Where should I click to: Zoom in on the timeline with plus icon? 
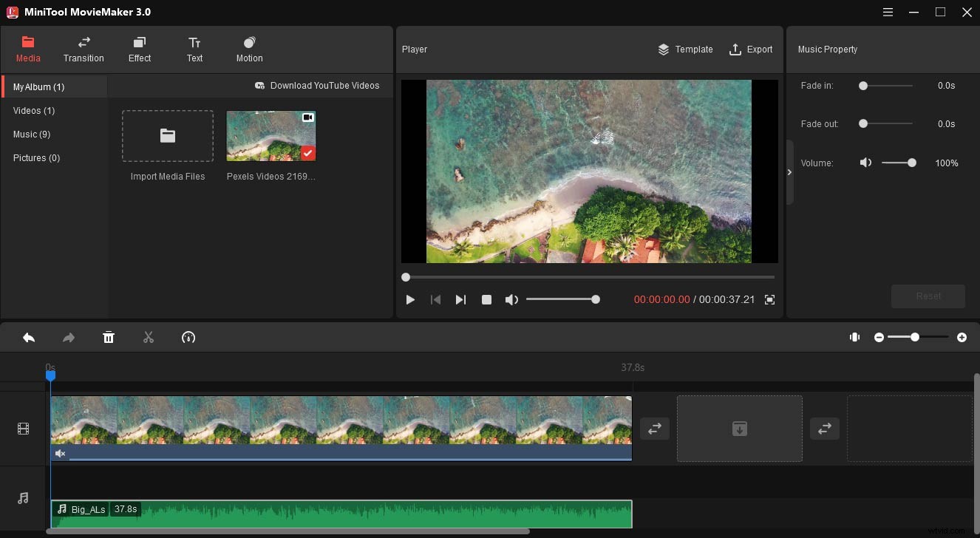pos(962,337)
